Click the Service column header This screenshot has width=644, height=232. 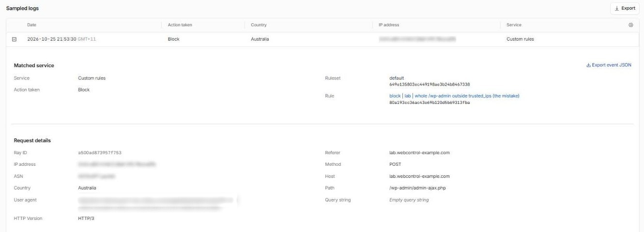coord(514,25)
